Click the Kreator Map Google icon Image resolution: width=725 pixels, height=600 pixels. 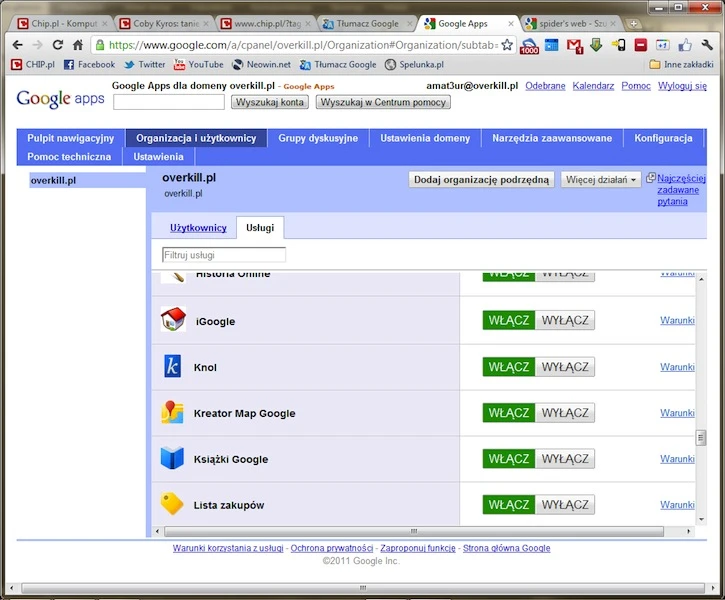(x=172, y=412)
